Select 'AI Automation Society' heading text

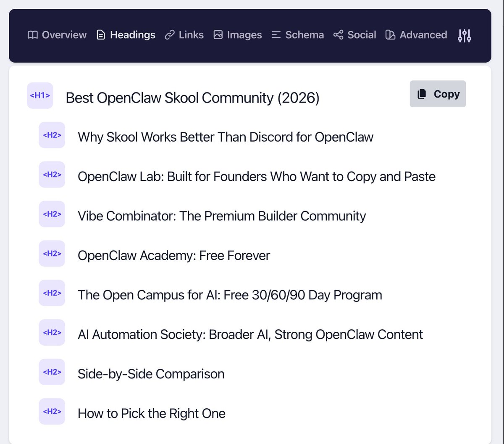(250, 335)
